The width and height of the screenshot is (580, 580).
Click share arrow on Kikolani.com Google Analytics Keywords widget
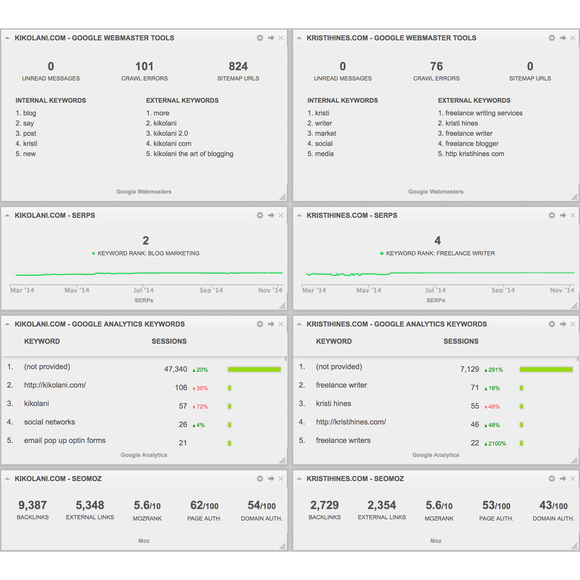pos(271,324)
